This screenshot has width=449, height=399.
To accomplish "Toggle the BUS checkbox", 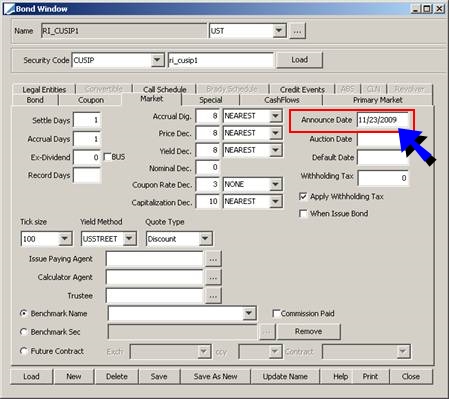I will tap(107, 157).
